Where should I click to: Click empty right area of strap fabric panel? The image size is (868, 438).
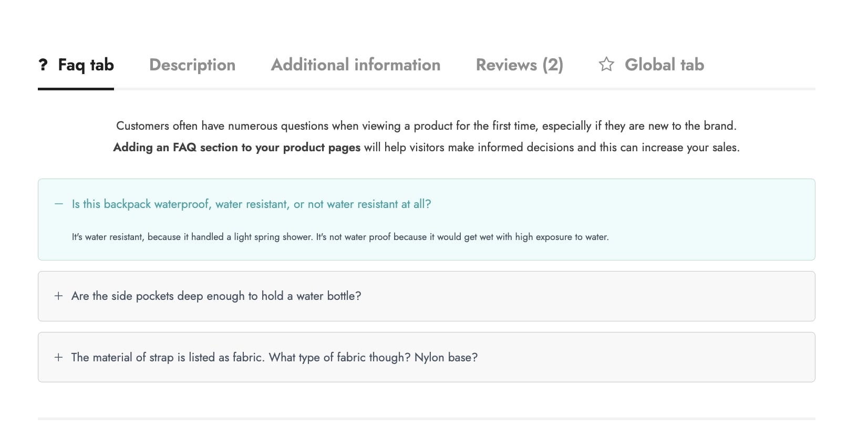tap(657, 358)
